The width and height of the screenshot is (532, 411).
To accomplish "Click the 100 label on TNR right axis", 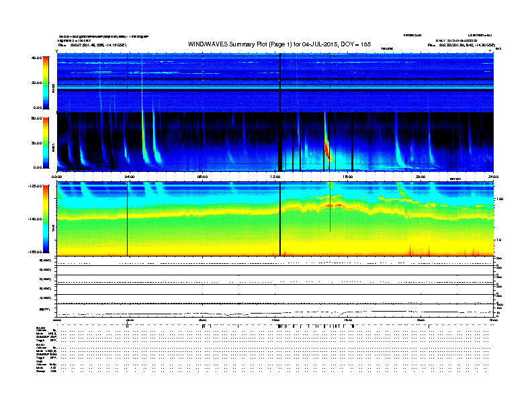I will click(x=499, y=199).
